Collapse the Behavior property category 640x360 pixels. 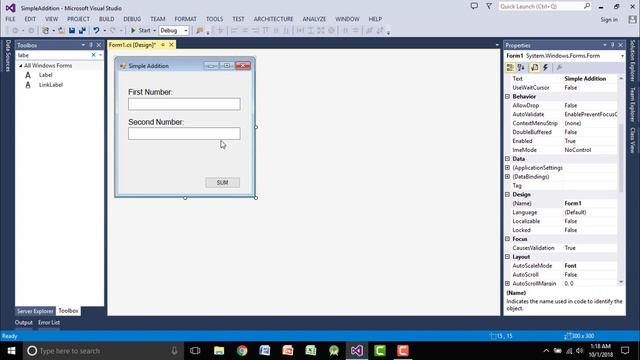pos(507,97)
